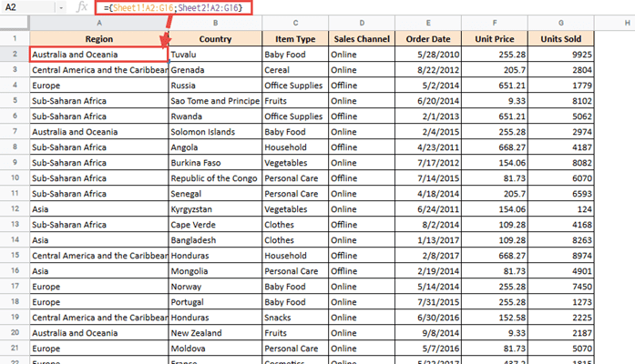Select column A header
The image size is (635, 364).
[98, 23]
